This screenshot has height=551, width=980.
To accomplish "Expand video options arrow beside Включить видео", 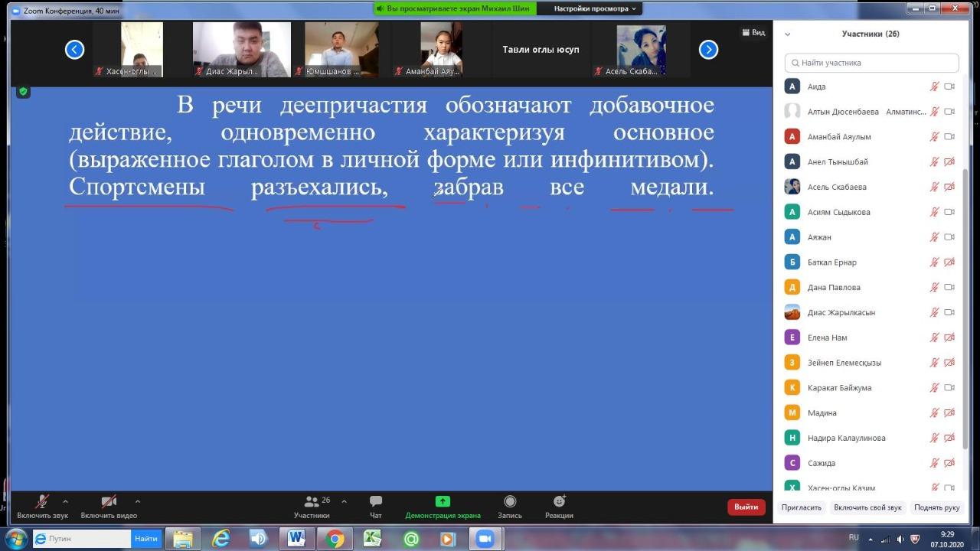I will click(137, 502).
